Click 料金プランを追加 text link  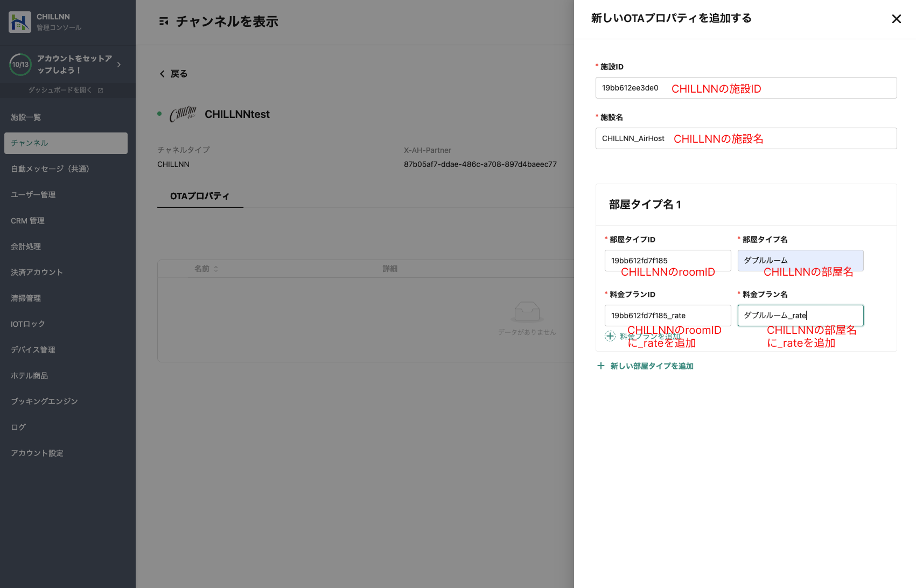pos(650,337)
